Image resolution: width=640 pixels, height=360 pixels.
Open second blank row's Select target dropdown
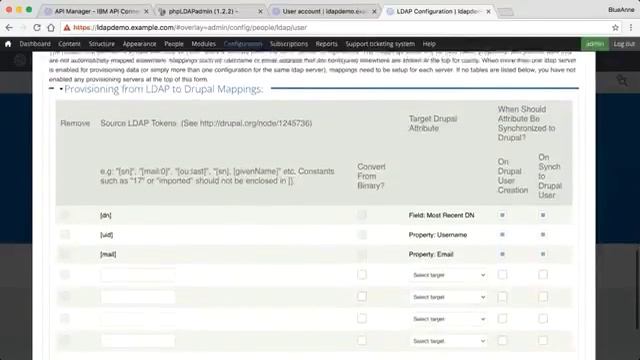pyautogui.click(x=448, y=297)
